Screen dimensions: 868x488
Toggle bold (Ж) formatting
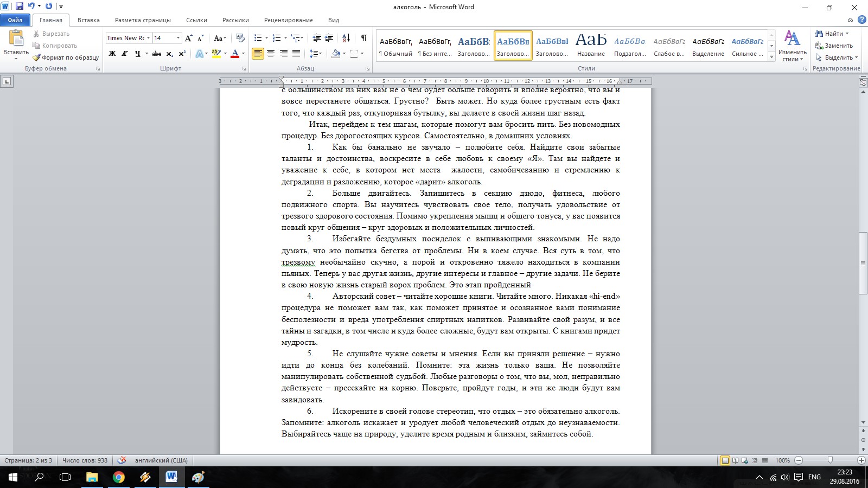(x=112, y=54)
